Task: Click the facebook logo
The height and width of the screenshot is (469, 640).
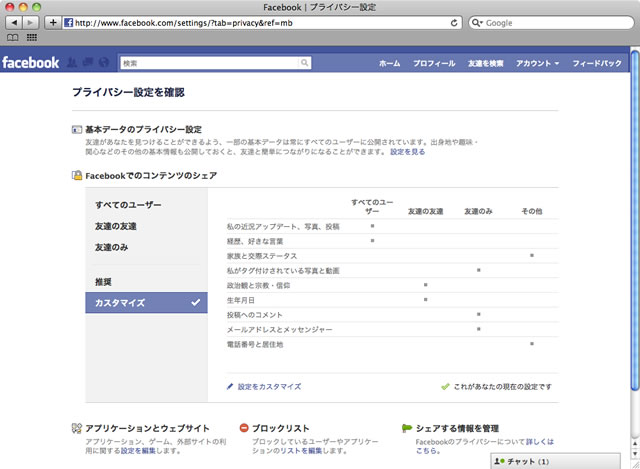Action: [x=31, y=62]
